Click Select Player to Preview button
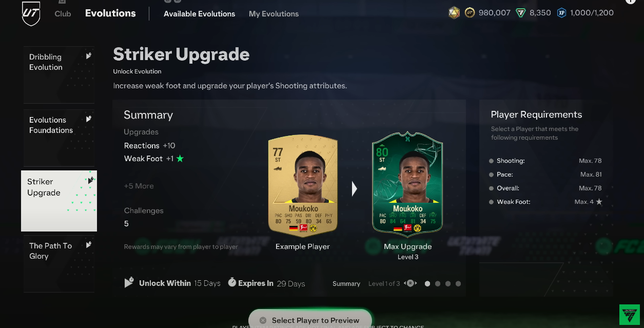 (310, 320)
